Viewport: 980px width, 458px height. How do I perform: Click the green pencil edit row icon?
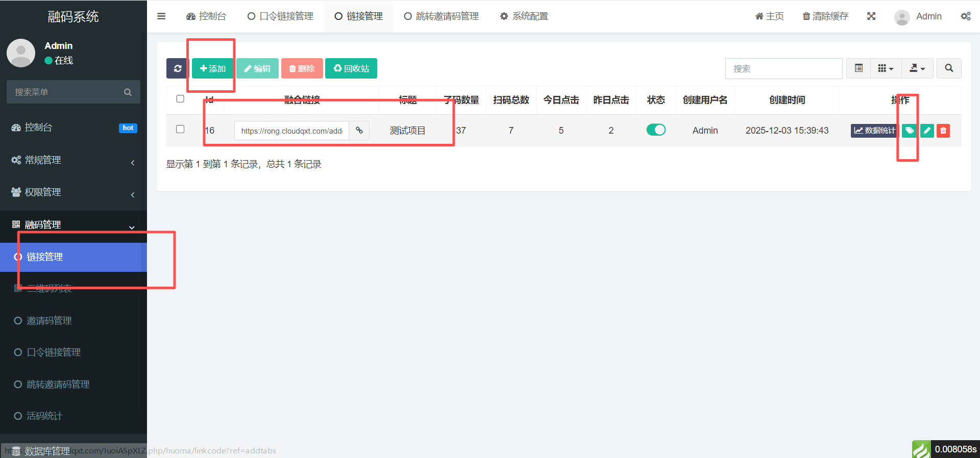pos(927,131)
